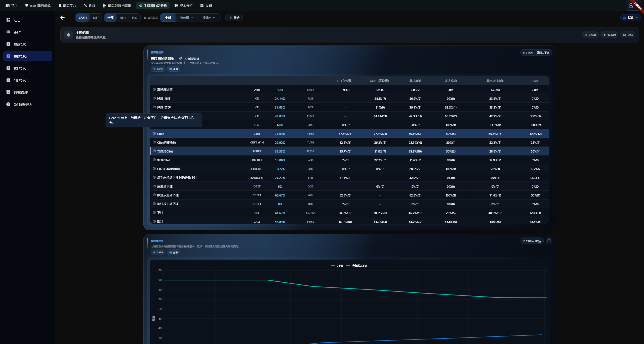Select the 弃牌给CBet table row
This screenshot has width=644, height=344.
[349, 151]
